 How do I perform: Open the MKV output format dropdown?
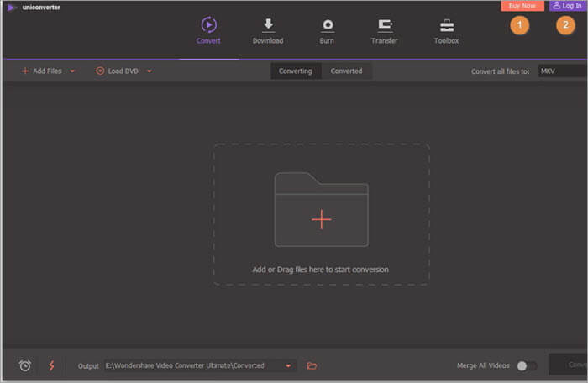(562, 71)
